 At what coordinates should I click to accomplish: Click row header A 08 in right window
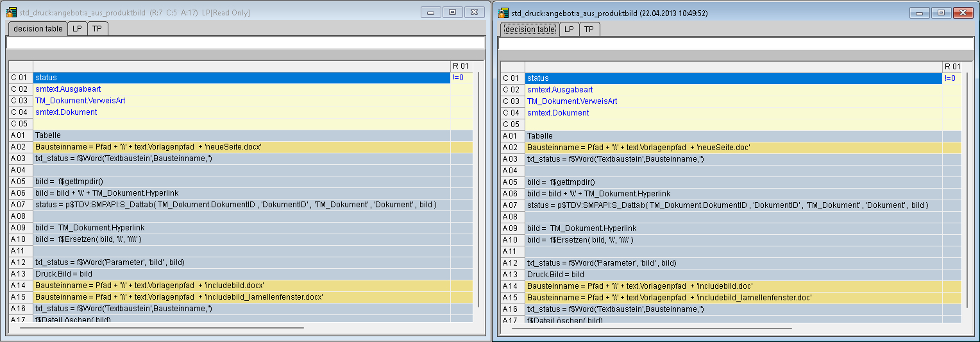click(512, 217)
